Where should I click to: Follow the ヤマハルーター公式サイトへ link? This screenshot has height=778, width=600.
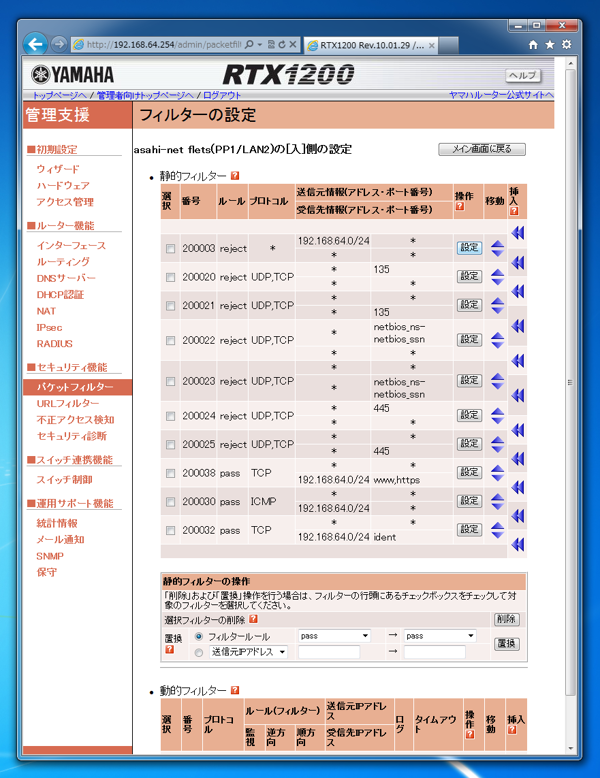coord(501,95)
